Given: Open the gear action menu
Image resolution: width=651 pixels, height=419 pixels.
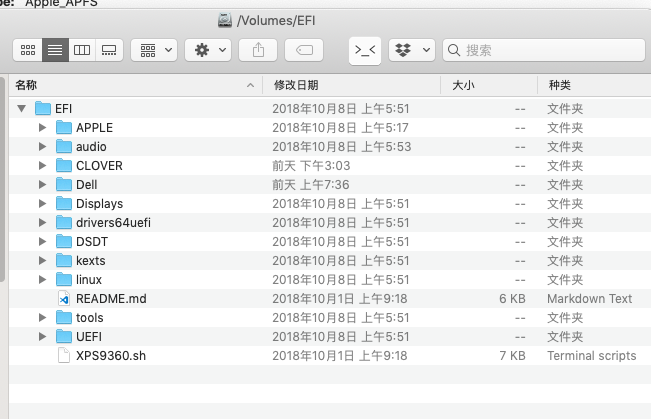Looking at the screenshot, I should (x=208, y=50).
